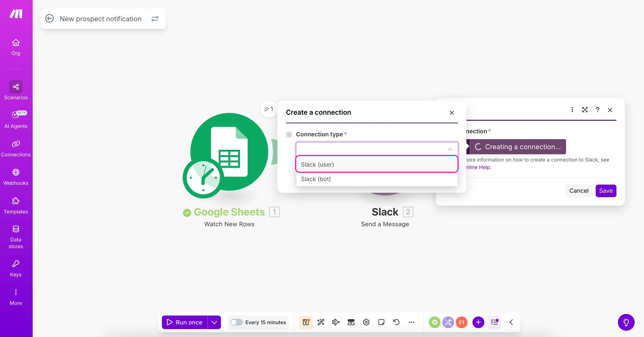Image resolution: width=644 pixels, height=337 pixels.
Task: Open AI Agents beta section
Action: click(16, 120)
